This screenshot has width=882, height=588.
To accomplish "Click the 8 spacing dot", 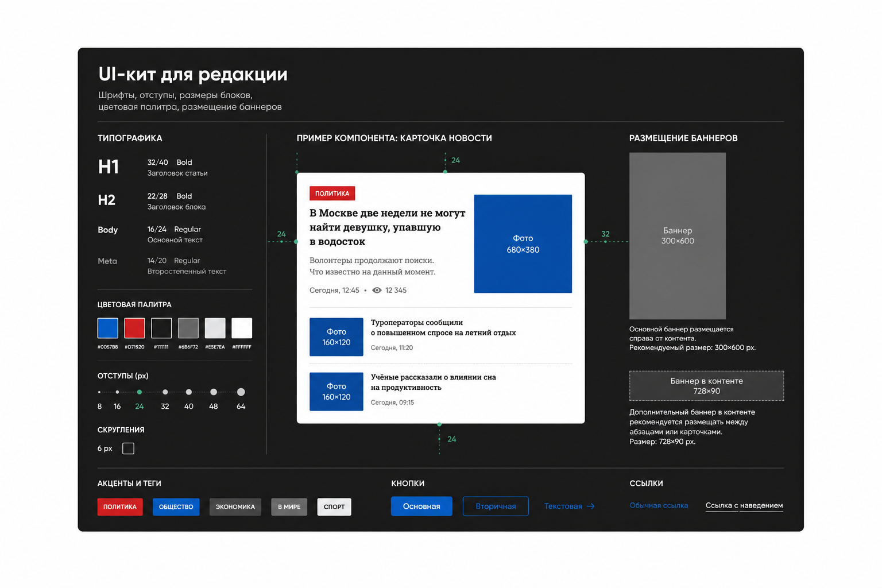I will [x=99, y=392].
